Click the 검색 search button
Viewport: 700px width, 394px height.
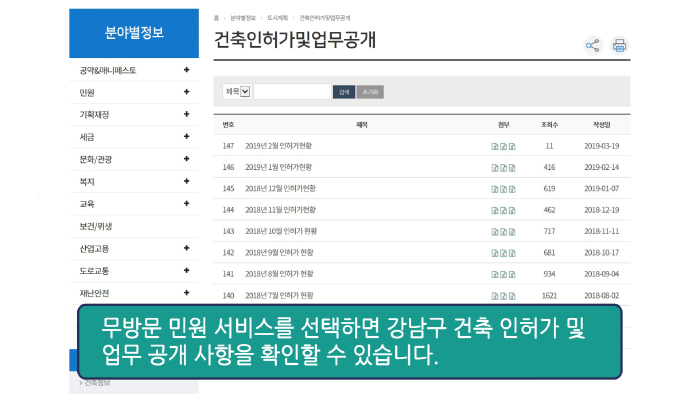click(x=344, y=92)
